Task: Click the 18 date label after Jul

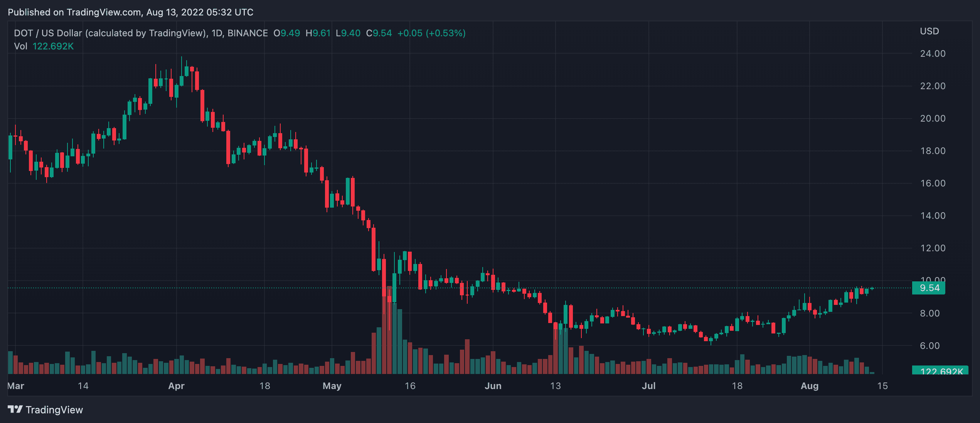Action: (x=737, y=386)
